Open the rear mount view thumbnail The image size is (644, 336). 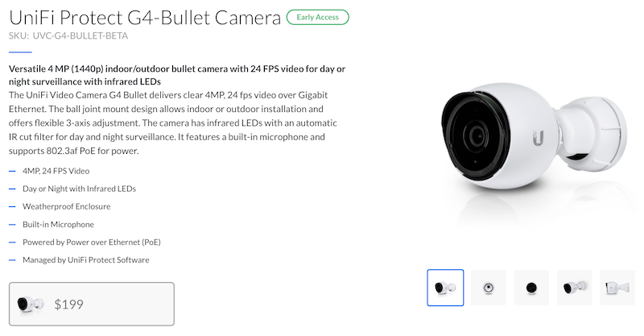(x=489, y=288)
